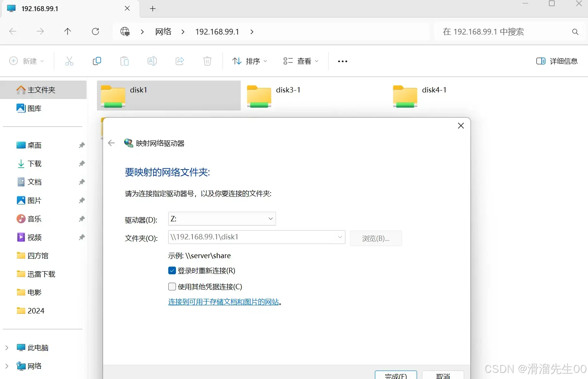This screenshot has height=379, width=588.
Task: Click the Cut scissors icon
Action: pos(69,61)
